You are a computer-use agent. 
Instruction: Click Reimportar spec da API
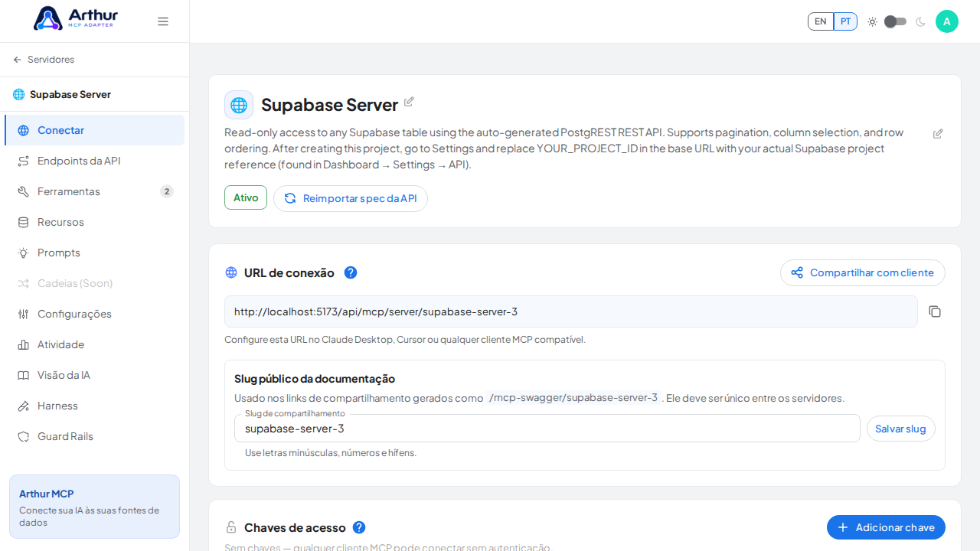(351, 198)
